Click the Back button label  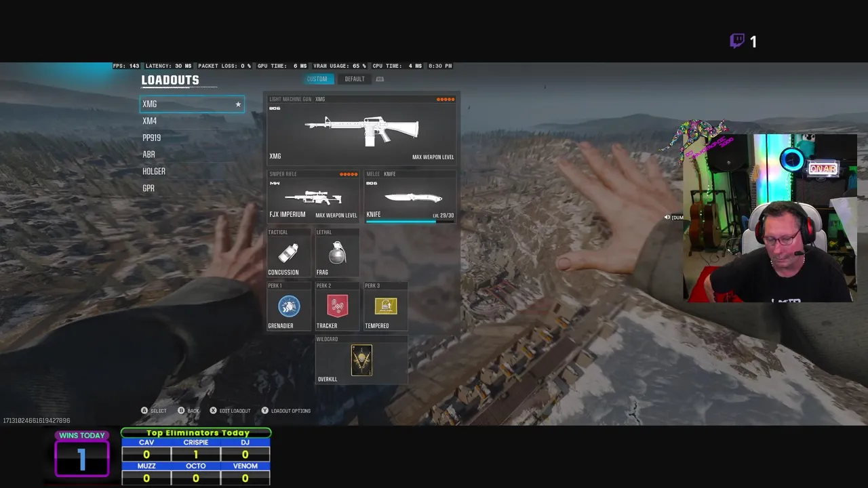193,411
